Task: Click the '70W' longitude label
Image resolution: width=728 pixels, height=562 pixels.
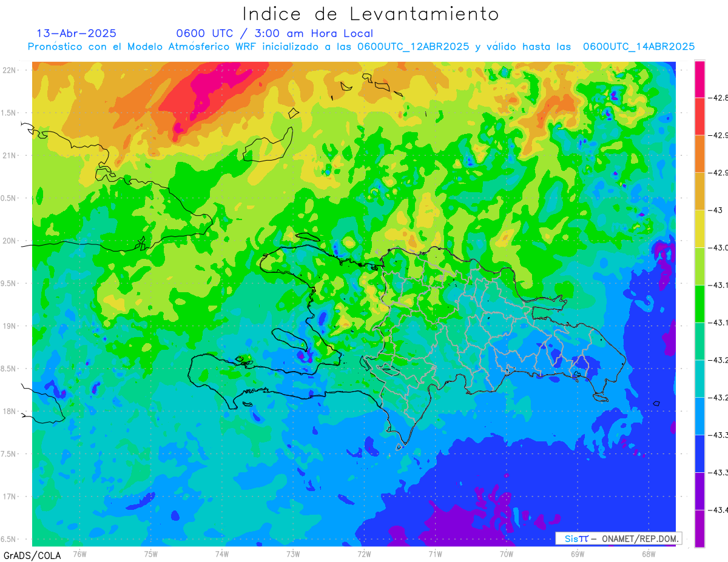Action: [x=507, y=554]
